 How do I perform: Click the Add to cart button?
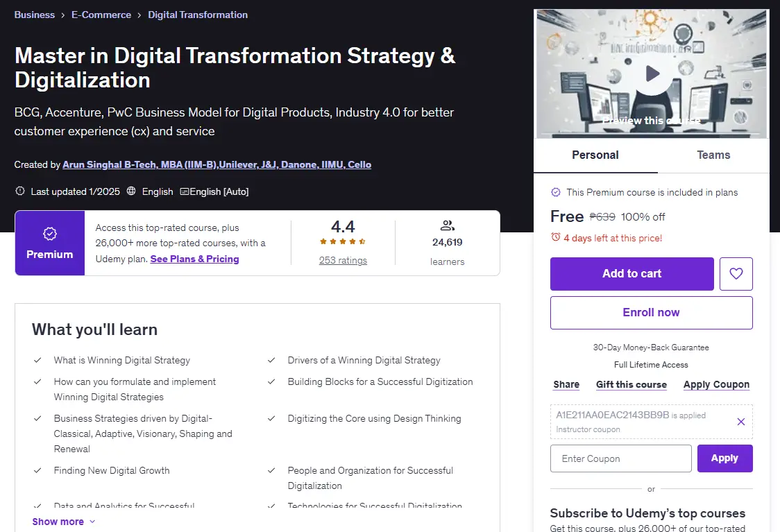pos(631,273)
